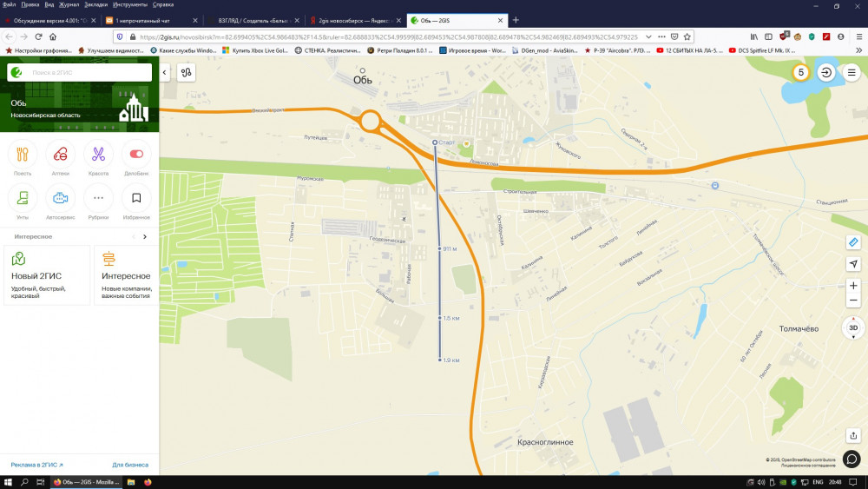The height and width of the screenshot is (489, 868).
Task: Open Избранное bookmarks
Action: tap(136, 198)
